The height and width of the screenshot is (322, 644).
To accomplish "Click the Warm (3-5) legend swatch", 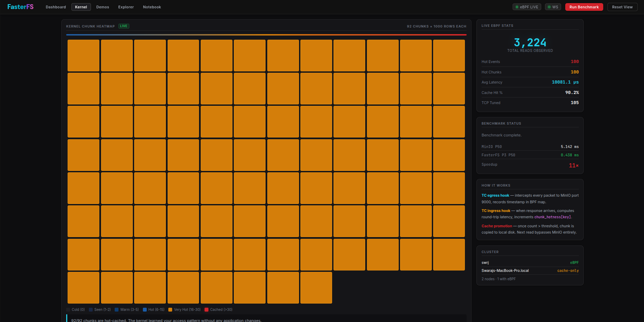I will tap(117, 309).
